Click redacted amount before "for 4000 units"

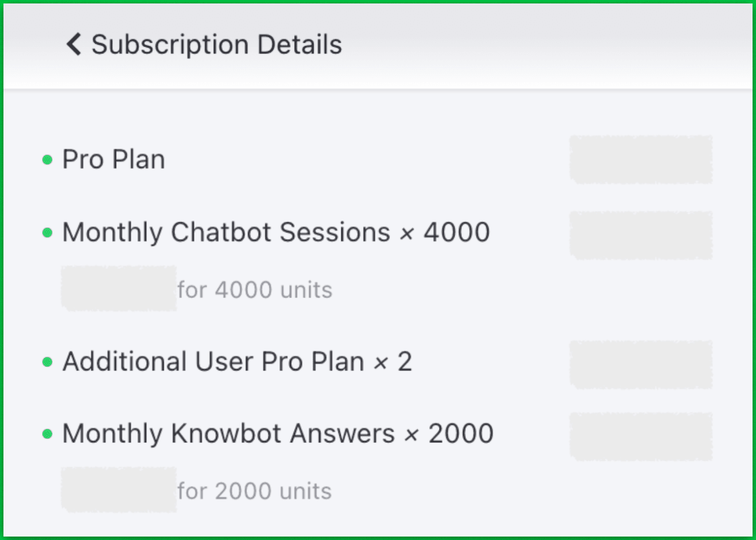(x=118, y=288)
